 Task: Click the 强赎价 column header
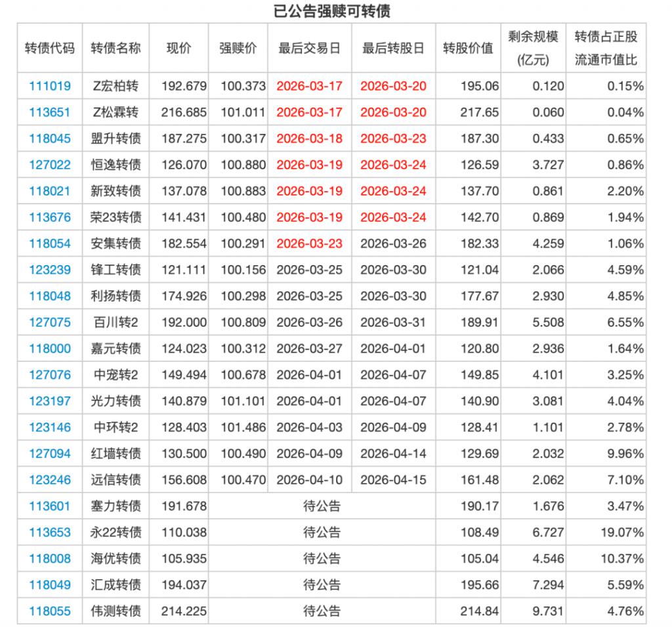238,48
